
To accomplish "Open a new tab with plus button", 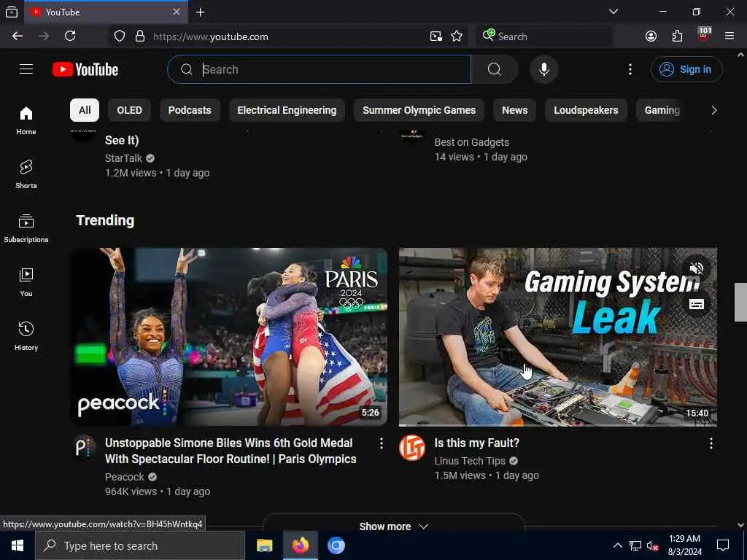I will pos(201,12).
